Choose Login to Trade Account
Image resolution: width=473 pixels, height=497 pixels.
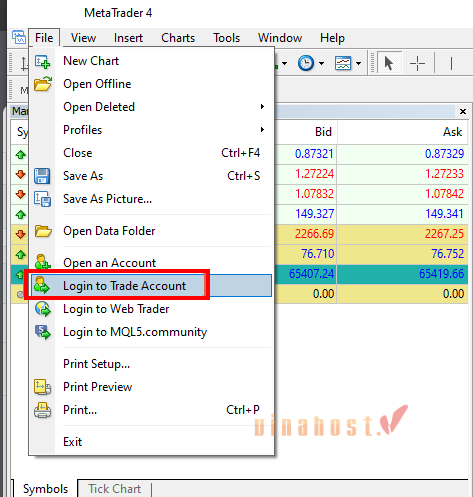(151, 286)
